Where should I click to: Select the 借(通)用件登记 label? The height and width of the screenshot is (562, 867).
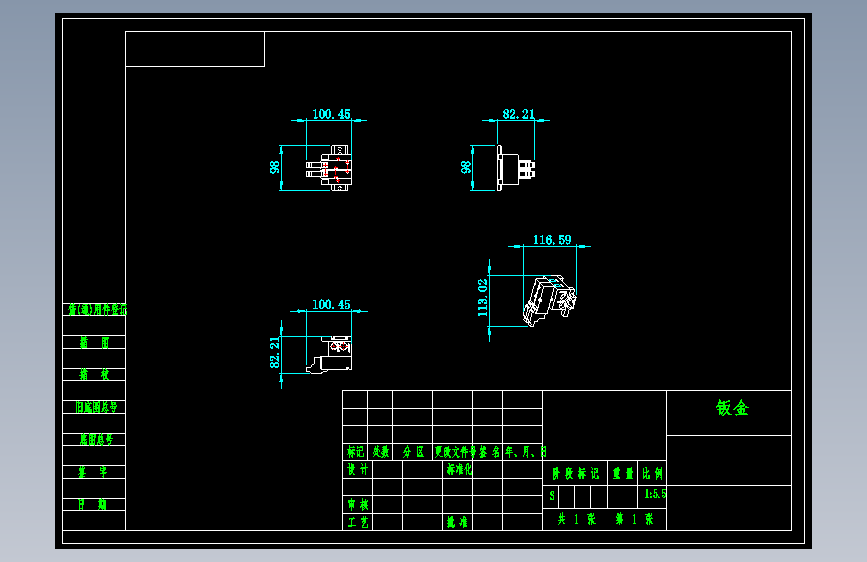click(97, 310)
